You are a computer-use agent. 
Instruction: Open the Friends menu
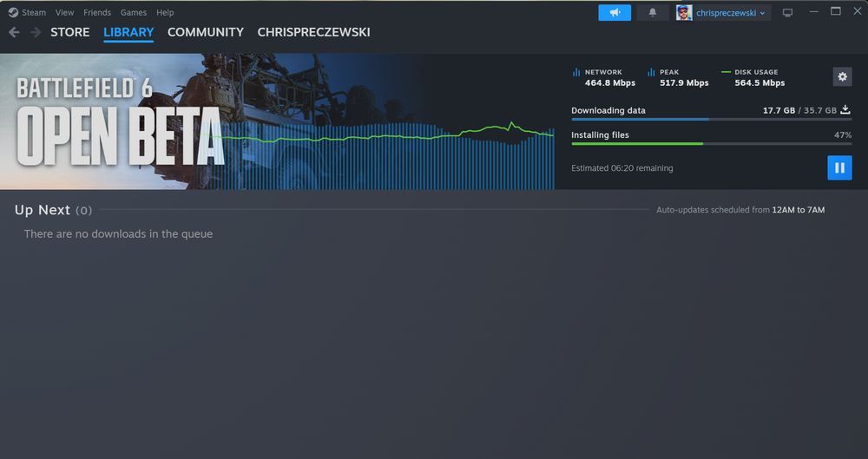tap(97, 12)
